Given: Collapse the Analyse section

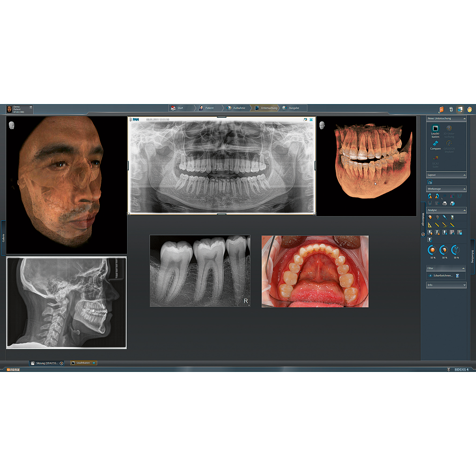Looking at the screenshot, I should pyautogui.click(x=464, y=210).
